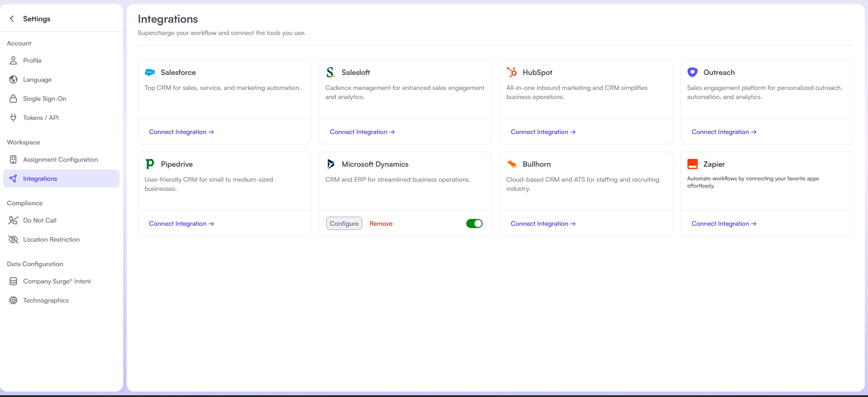Screen dimensions: 868x397
Task: Configure the Microsoft Dynamics integration
Action: (344, 223)
